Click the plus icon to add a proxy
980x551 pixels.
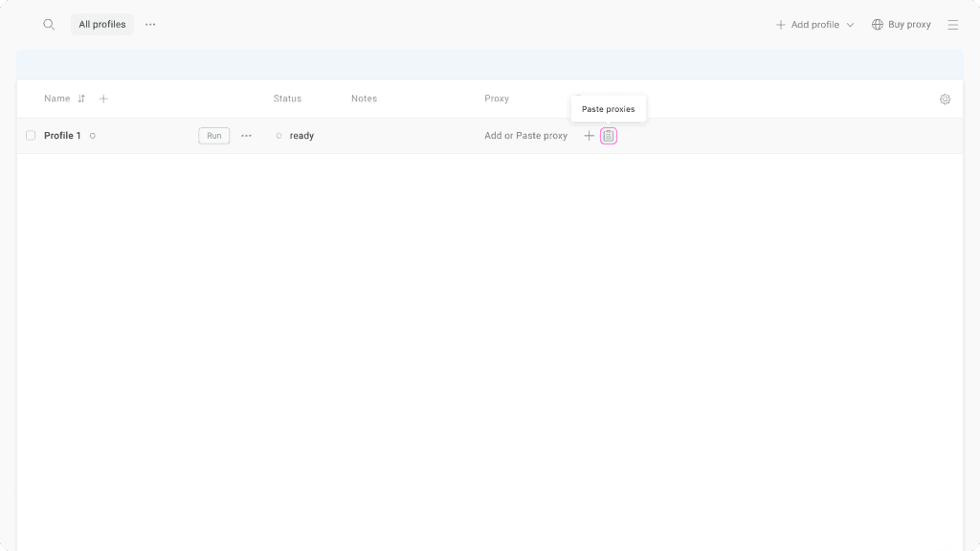pos(590,136)
